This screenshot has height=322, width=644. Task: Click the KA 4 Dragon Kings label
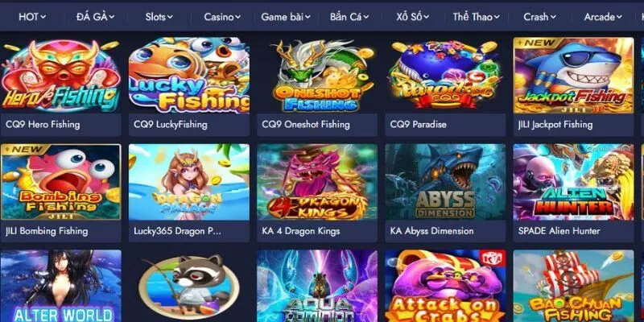point(301,231)
